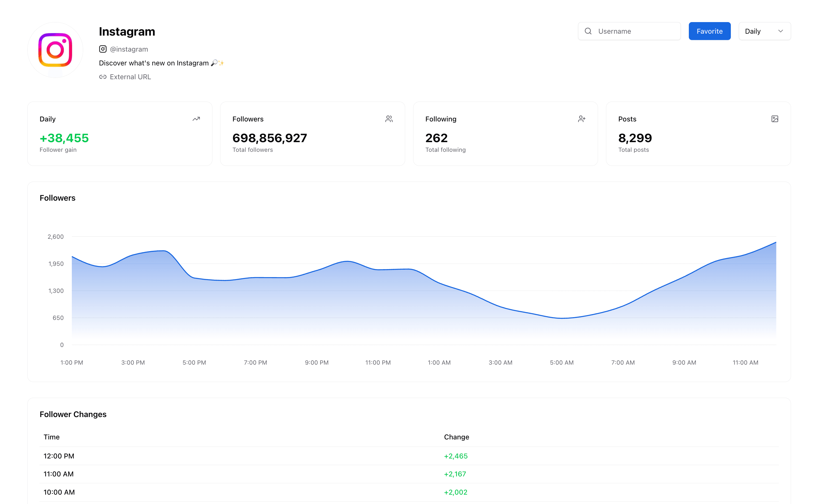Click the @instagram handle text
817x504 pixels.
coord(129,49)
